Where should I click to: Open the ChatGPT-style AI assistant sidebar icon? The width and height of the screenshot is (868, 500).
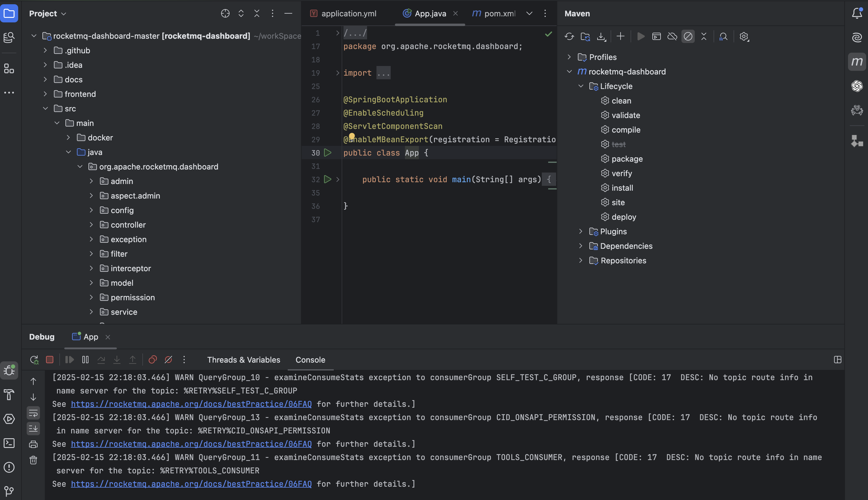pyautogui.click(x=857, y=86)
